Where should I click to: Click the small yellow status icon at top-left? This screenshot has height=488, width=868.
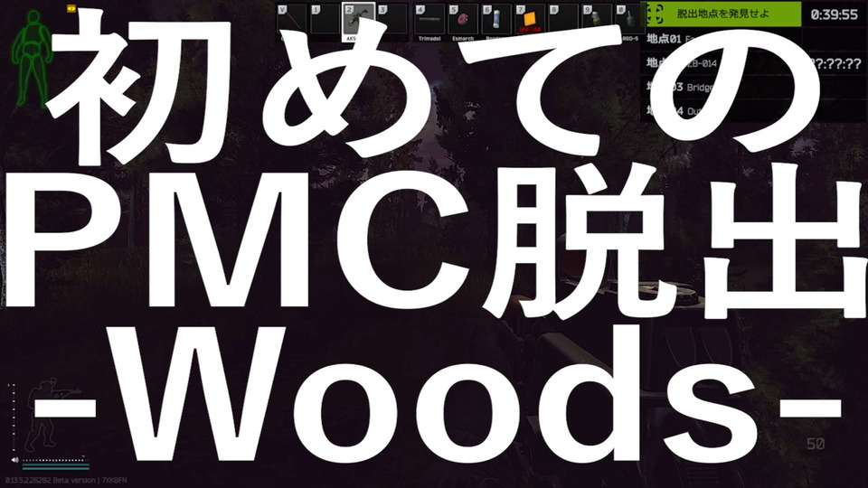tap(71, 9)
